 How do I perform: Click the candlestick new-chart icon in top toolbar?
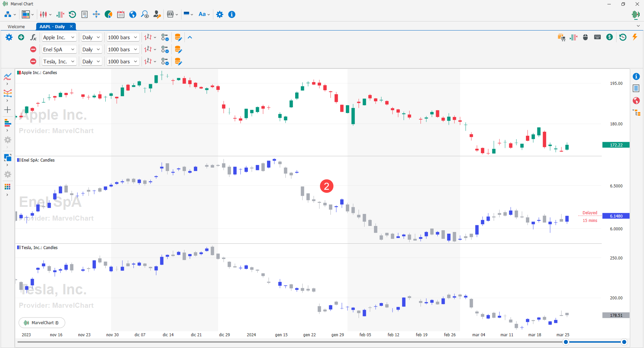click(44, 14)
